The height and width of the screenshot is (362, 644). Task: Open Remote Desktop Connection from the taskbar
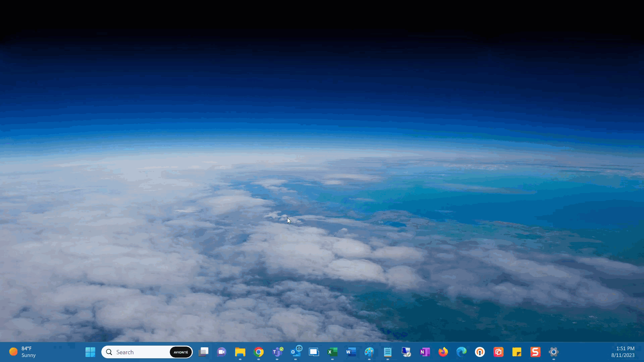pyautogui.click(x=406, y=352)
